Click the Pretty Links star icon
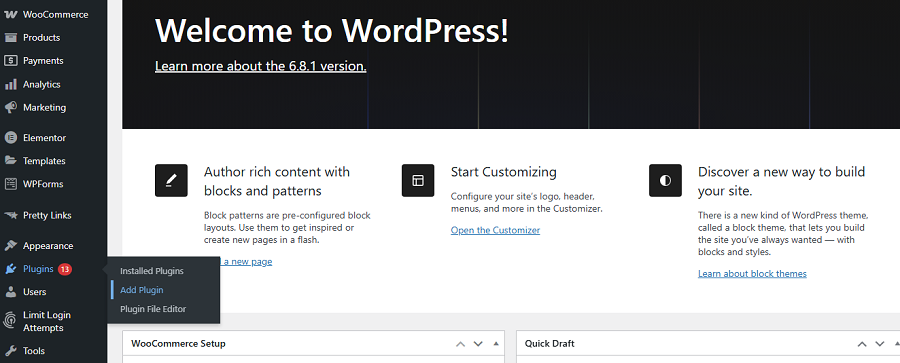The image size is (900, 363). 10,215
